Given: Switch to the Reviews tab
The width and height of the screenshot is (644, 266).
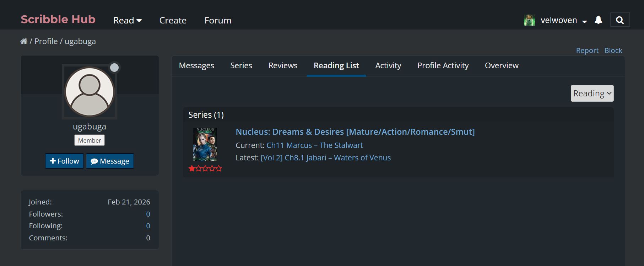Looking at the screenshot, I should [283, 66].
